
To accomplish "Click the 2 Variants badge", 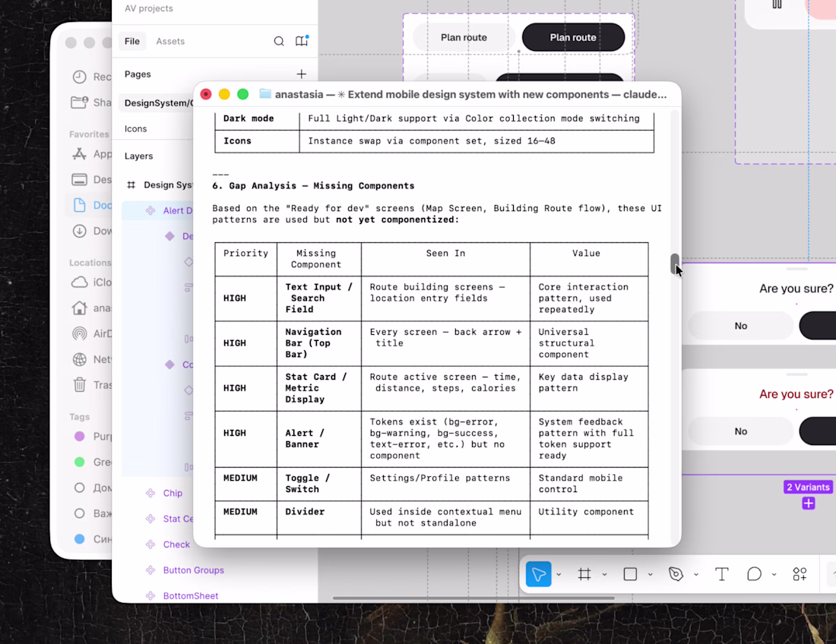I will point(809,487).
